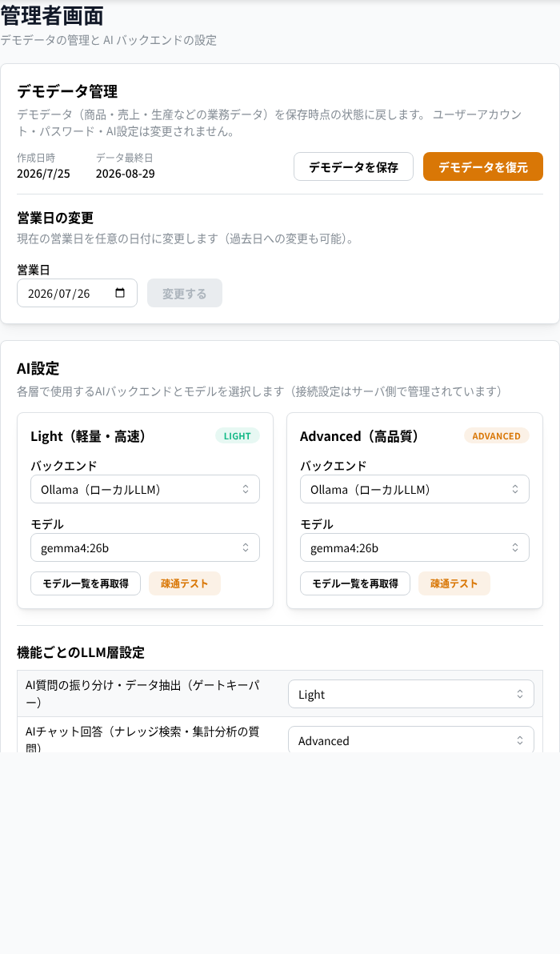Run the Light card 疎通テスト

tap(184, 583)
